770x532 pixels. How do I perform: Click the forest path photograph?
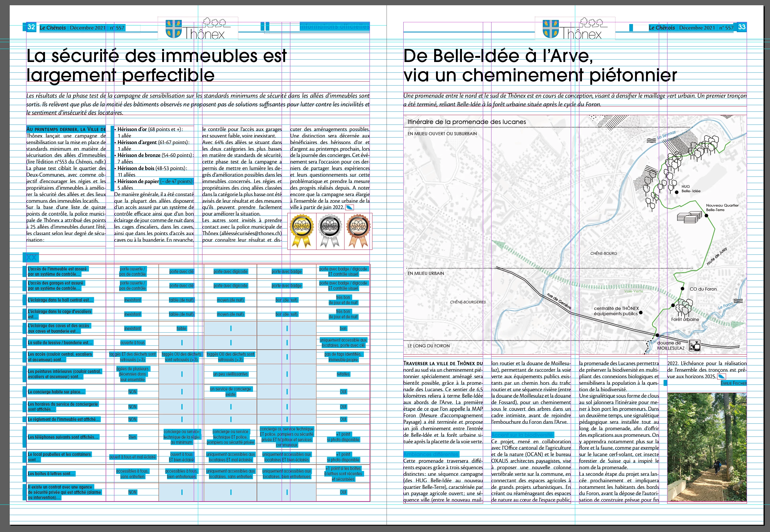click(x=707, y=447)
